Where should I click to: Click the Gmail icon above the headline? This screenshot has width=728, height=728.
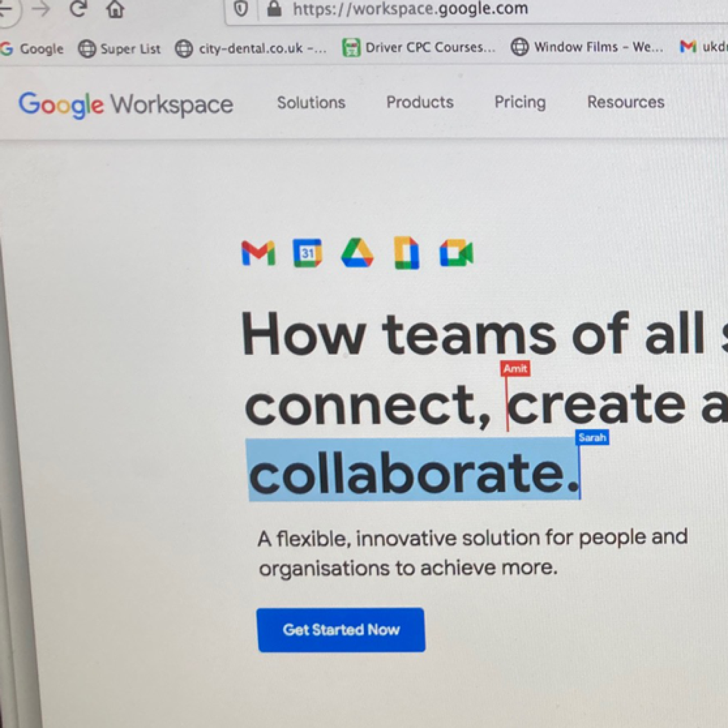258,253
